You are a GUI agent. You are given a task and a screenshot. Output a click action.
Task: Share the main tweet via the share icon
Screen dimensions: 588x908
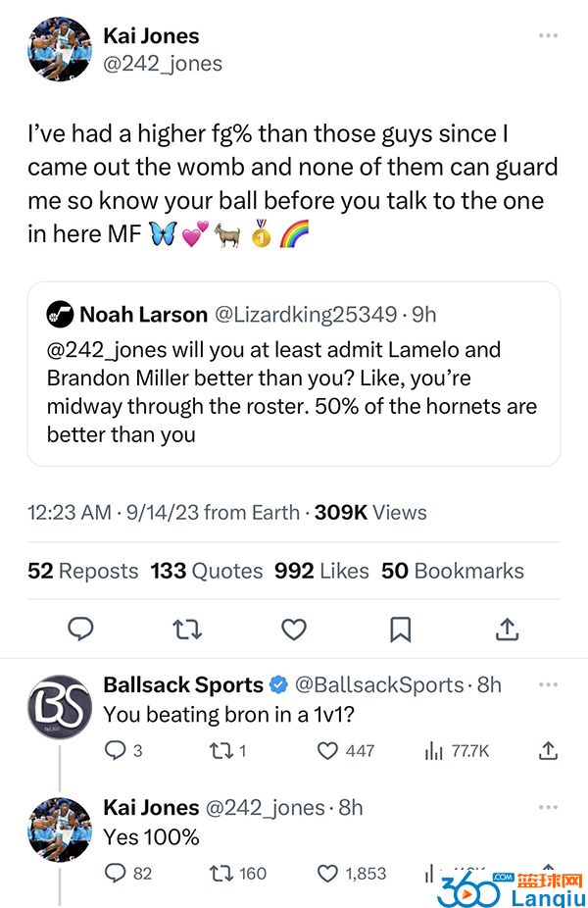(507, 629)
